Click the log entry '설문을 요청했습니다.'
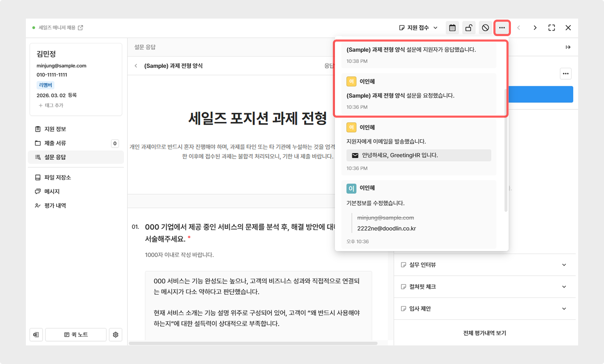The image size is (604, 364). tap(400, 96)
